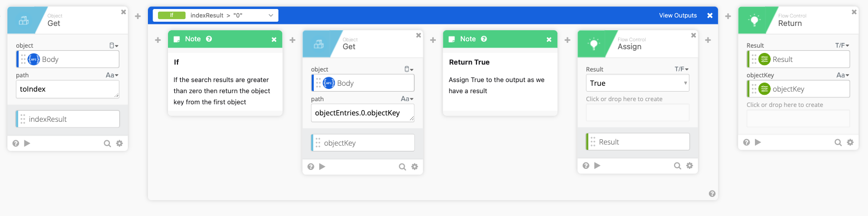Open settings gear on inner Get card
868x216 pixels.
tap(415, 167)
